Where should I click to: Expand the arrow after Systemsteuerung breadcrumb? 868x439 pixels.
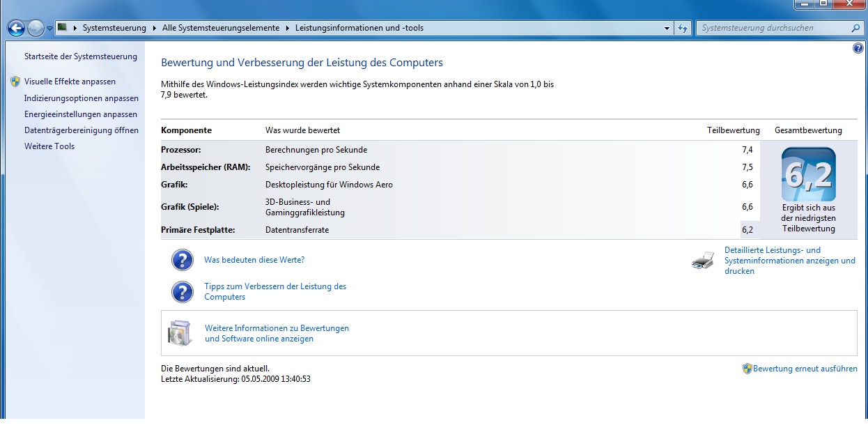point(153,28)
